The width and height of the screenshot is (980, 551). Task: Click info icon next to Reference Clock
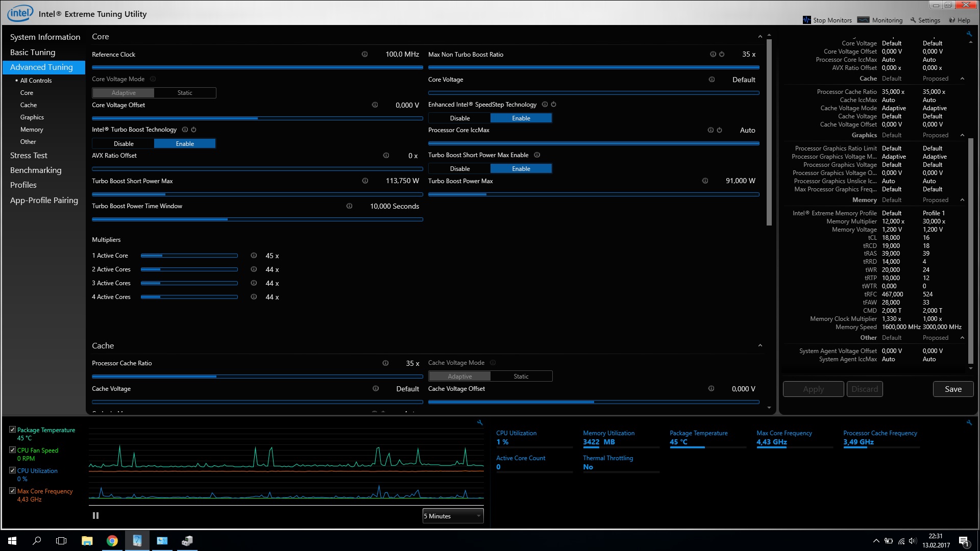(x=364, y=54)
